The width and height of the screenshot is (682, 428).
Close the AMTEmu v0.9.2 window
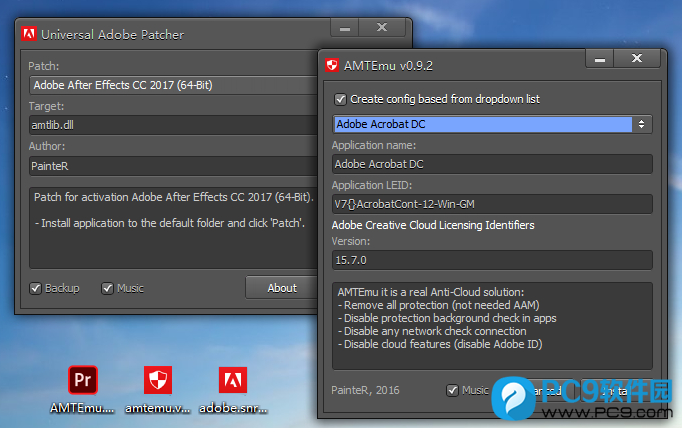coord(637,59)
